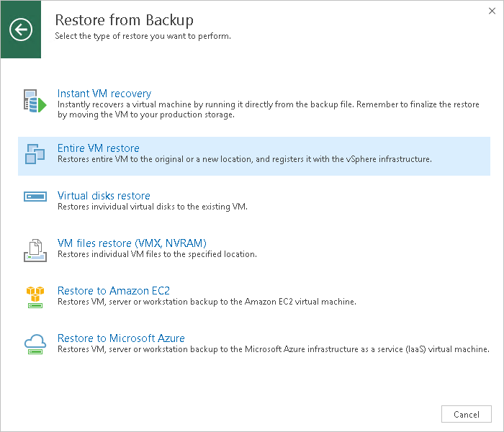Viewport: 504px width, 432px height.
Task: Click the Microsoft Azure restore description text
Action: tap(273, 349)
